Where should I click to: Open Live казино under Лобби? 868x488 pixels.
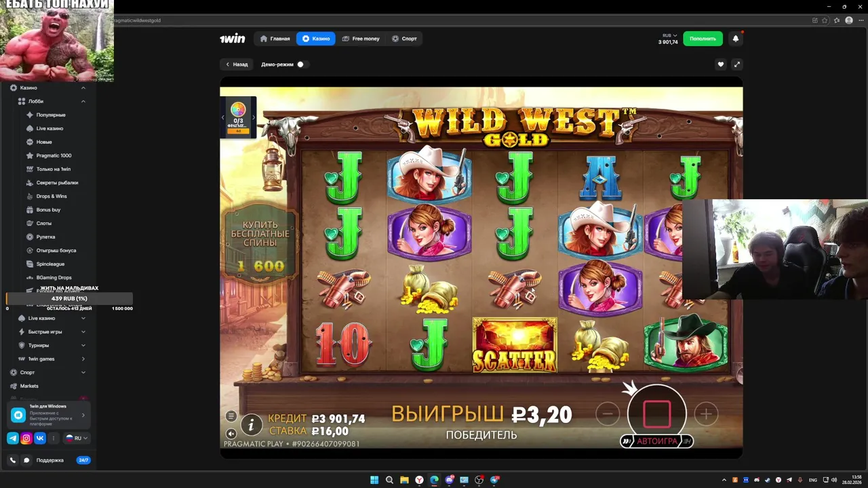coord(50,129)
